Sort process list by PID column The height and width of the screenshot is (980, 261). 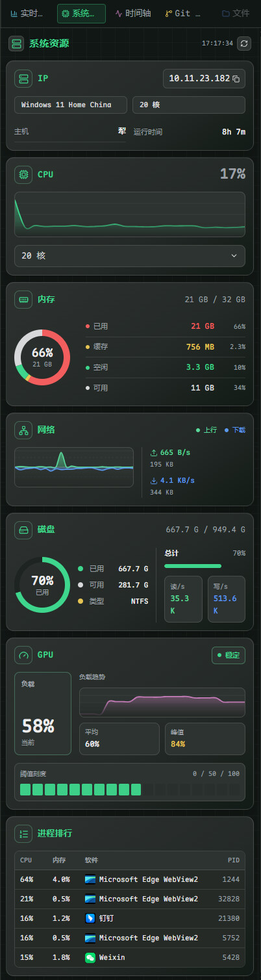tap(234, 860)
